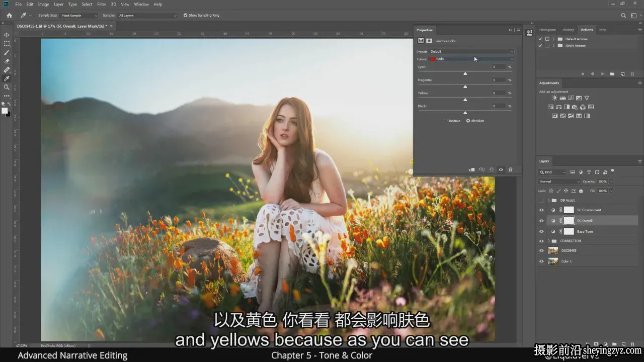Open the Filter menu
The image size is (644, 362).
(102, 4)
